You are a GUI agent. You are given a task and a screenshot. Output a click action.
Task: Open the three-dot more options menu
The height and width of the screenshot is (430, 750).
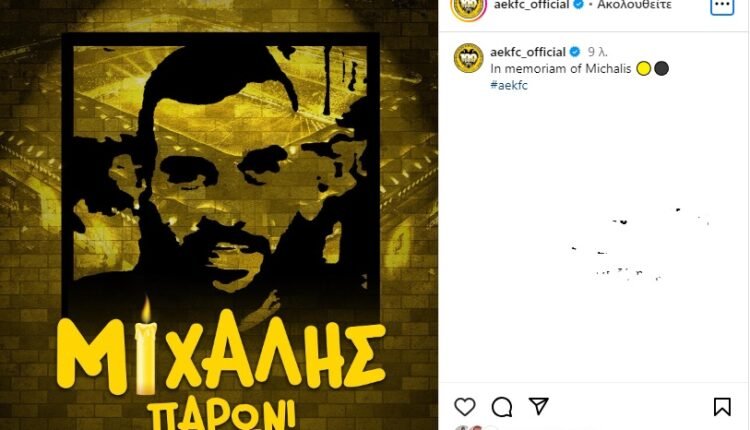point(722,6)
